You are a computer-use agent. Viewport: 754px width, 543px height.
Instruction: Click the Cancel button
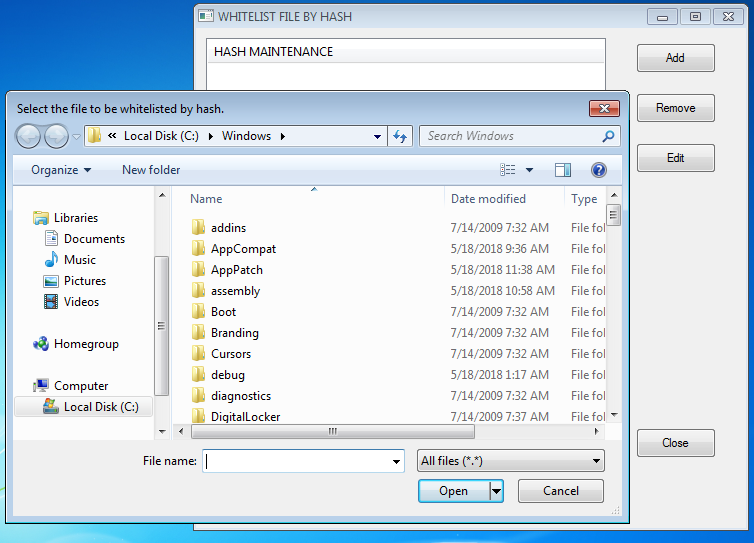pyautogui.click(x=561, y=491)
